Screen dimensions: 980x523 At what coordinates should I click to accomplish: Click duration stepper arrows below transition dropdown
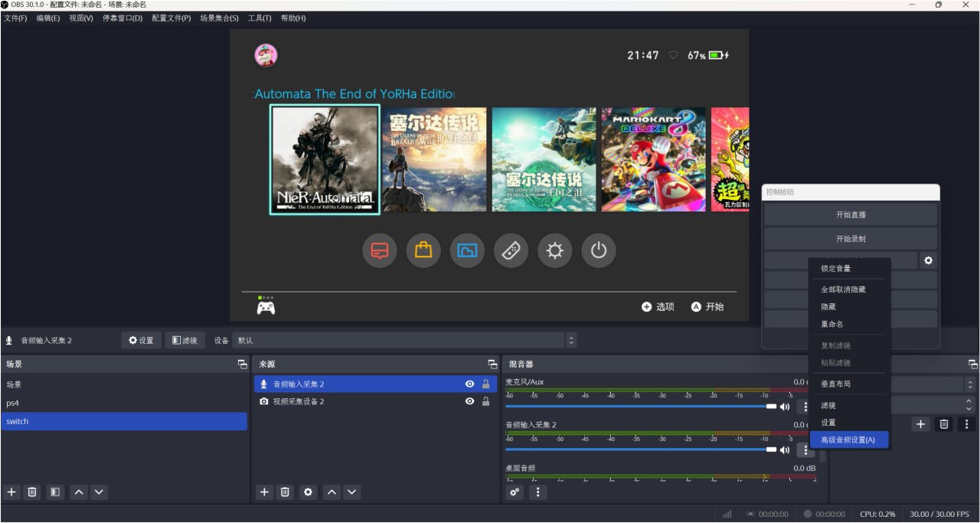point(970,404)
